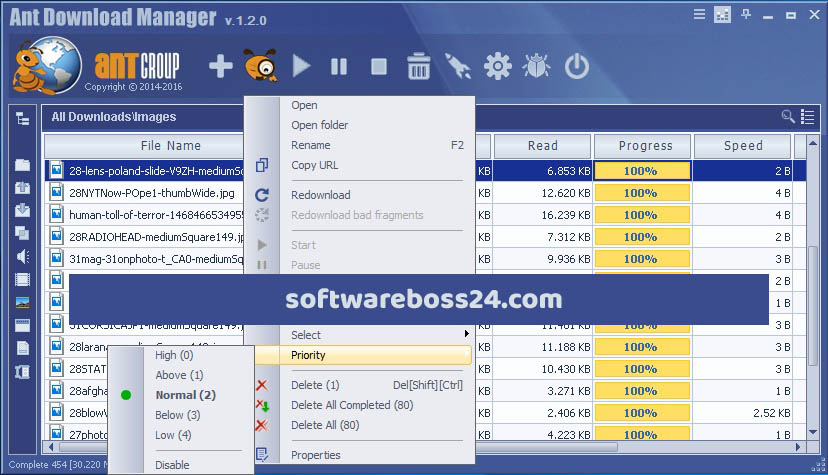Viewport: 828px width, 475px height.
Task: Click the list view icon next to search
Action: tap(807, 117)
